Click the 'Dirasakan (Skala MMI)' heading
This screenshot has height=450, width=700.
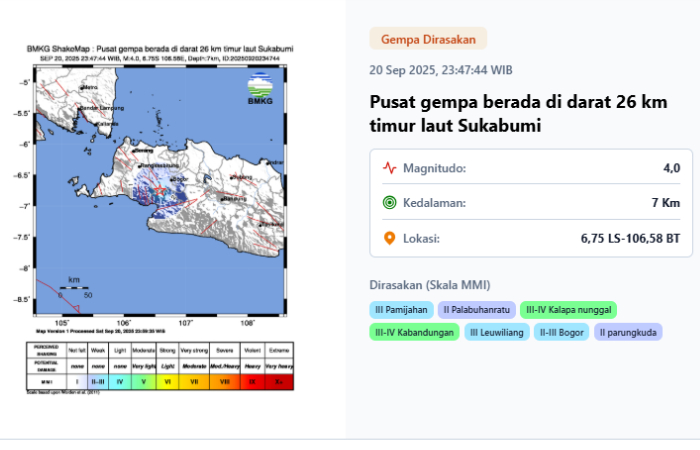pos(429,285)
